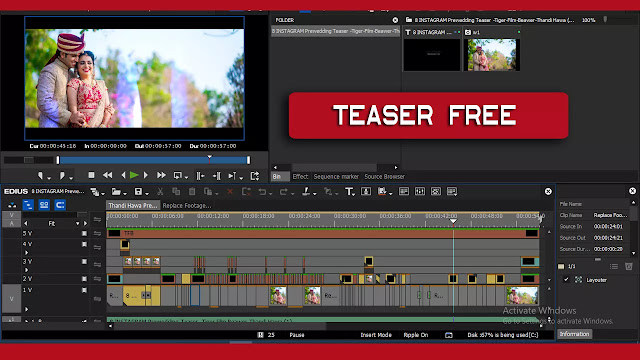The height and width of the screenshot is (360, 640).
Task: Click the Create Title T icon
Action: click(349, 191)
